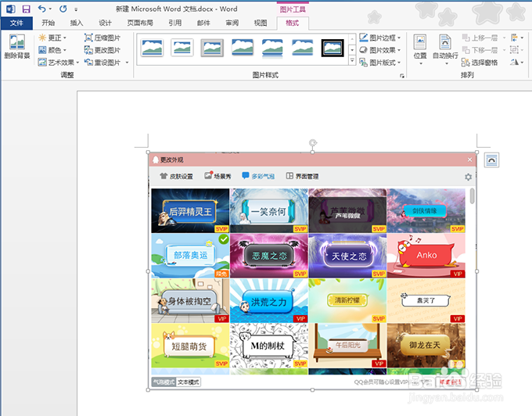Screen dimensions: 532x416
Task: Open Picture Effects (图片效果) dropdown
Action: pyautogui.click(x=380, y=50)
